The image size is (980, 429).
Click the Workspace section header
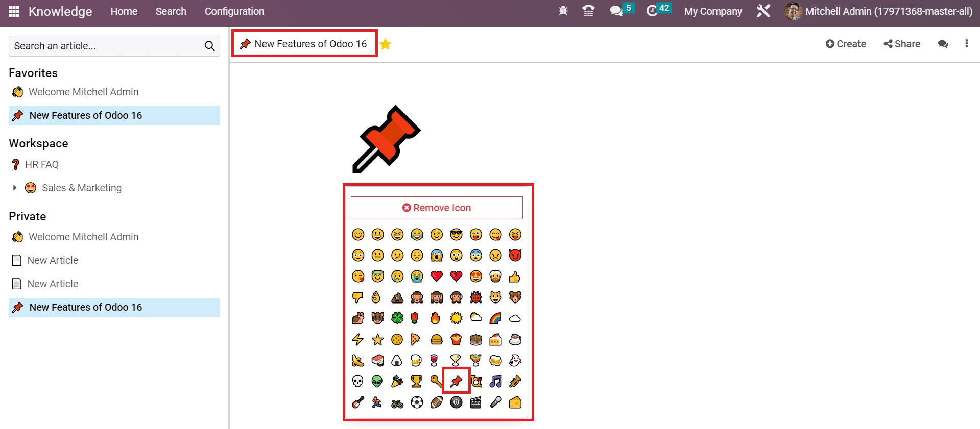(38, 143)
